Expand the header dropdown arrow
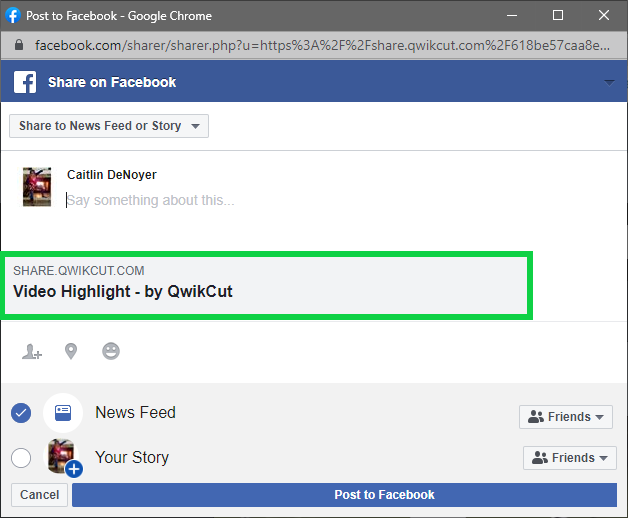This screenshot has height=518, width=628. 609,83
